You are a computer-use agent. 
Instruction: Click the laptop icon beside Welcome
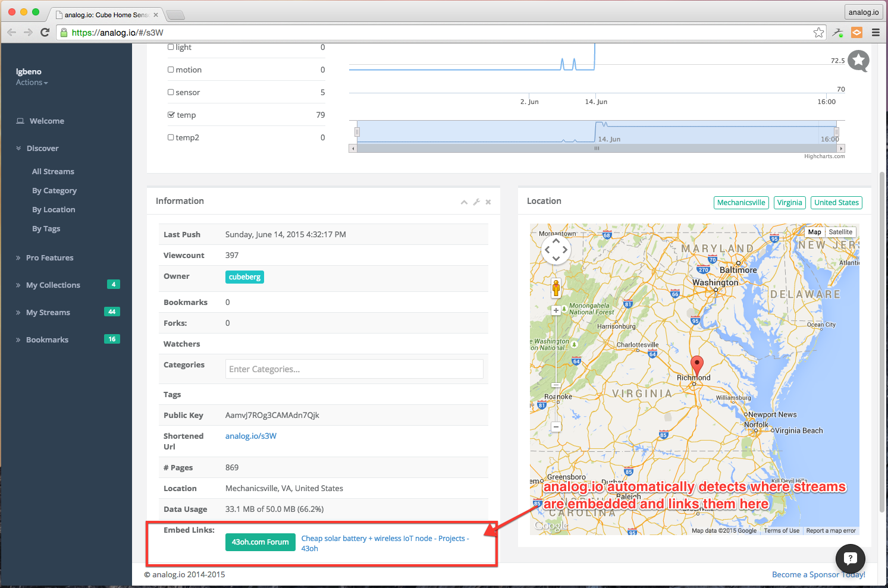(20, 121)
